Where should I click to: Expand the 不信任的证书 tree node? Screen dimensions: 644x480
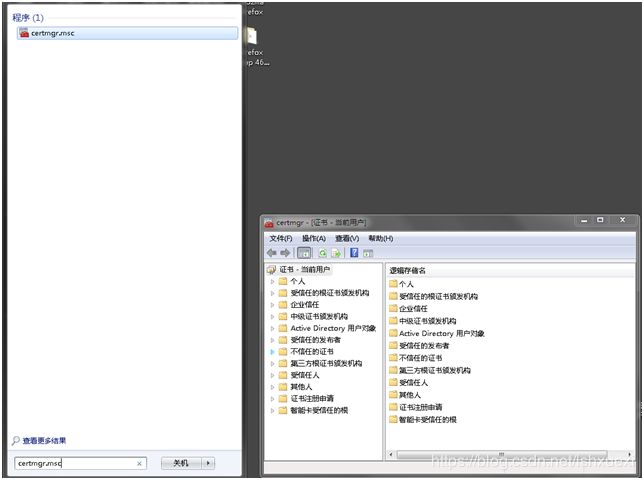[272, 352]
